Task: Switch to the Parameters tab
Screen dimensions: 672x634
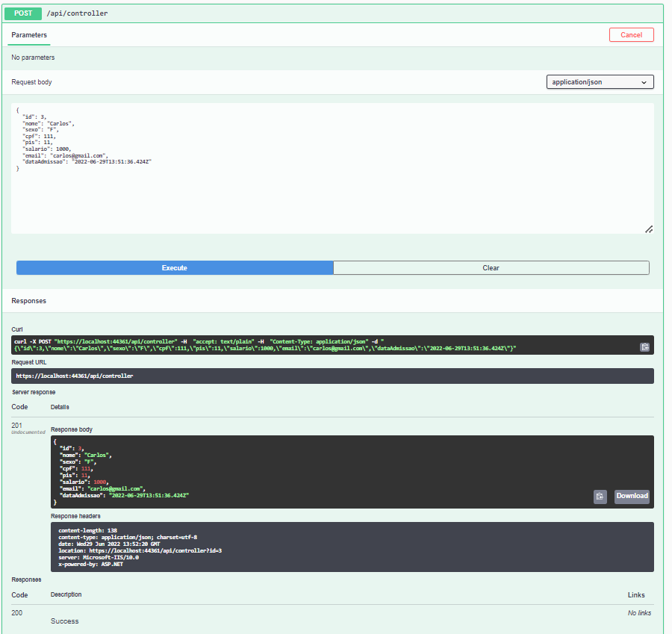Action: pos(28,34)
